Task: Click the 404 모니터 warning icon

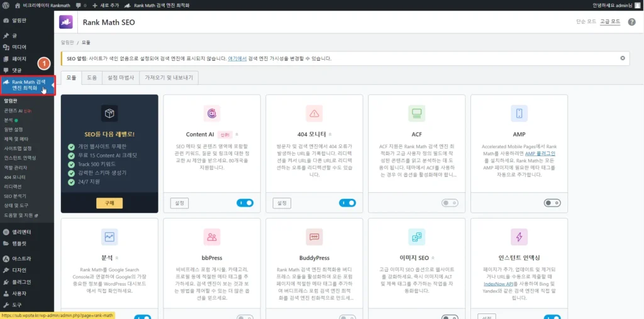Action: 314,114
